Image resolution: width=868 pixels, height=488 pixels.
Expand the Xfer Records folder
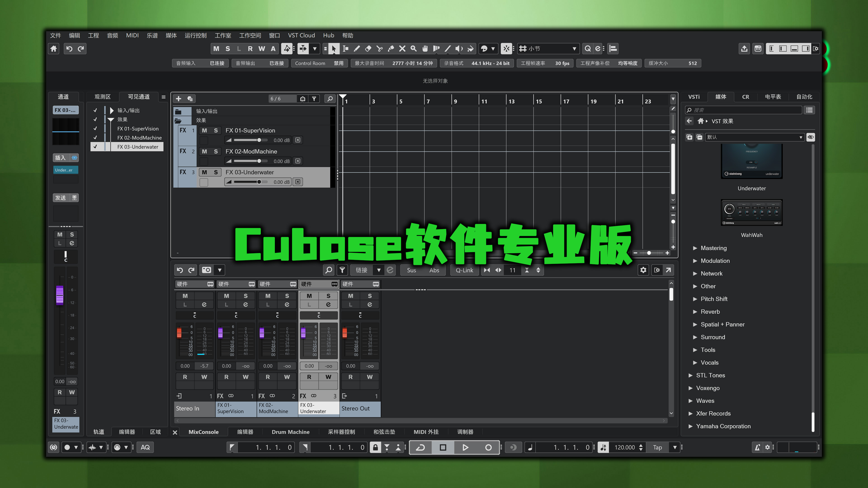(690, 414)
